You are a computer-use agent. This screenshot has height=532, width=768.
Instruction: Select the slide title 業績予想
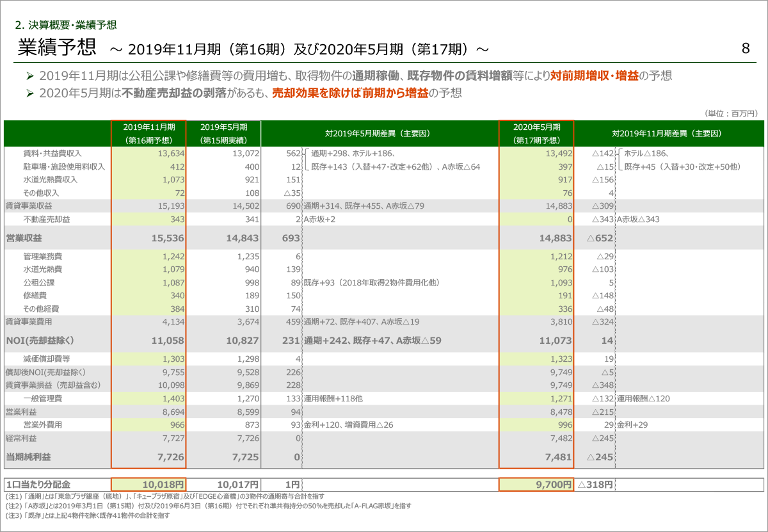tap(57, 47)
